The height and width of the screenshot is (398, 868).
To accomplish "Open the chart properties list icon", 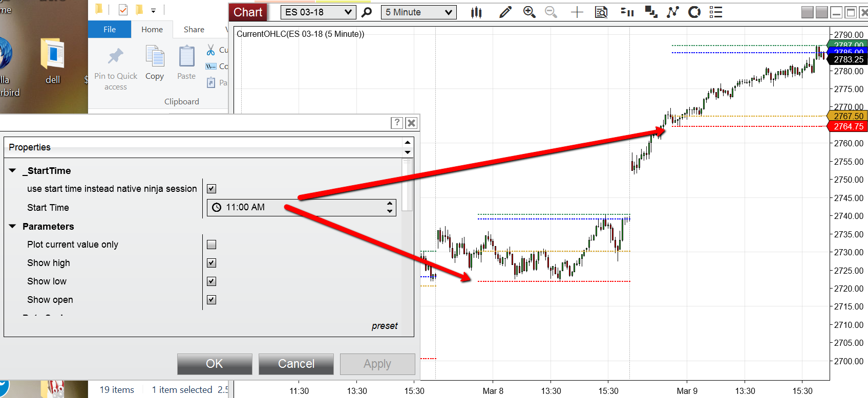I will (716, 12).
